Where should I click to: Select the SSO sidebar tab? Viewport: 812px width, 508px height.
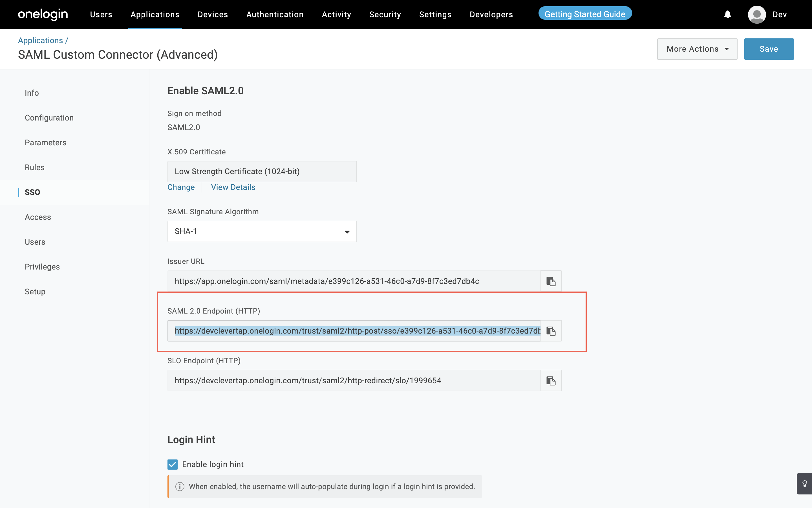pyautogui.click(x=32, y=192)
